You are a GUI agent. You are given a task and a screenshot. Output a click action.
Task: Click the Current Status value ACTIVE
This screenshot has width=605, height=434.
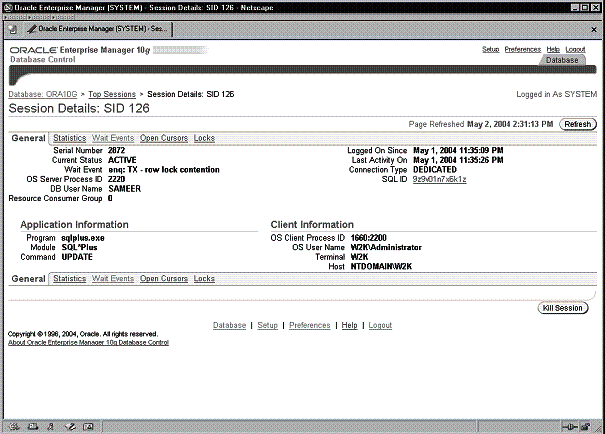[x=122, y=160]
